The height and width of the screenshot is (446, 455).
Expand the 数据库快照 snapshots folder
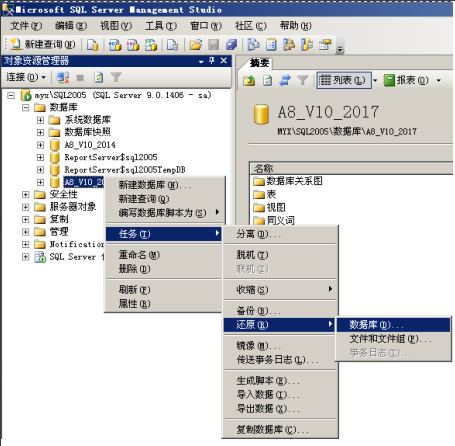click(40, 132)
